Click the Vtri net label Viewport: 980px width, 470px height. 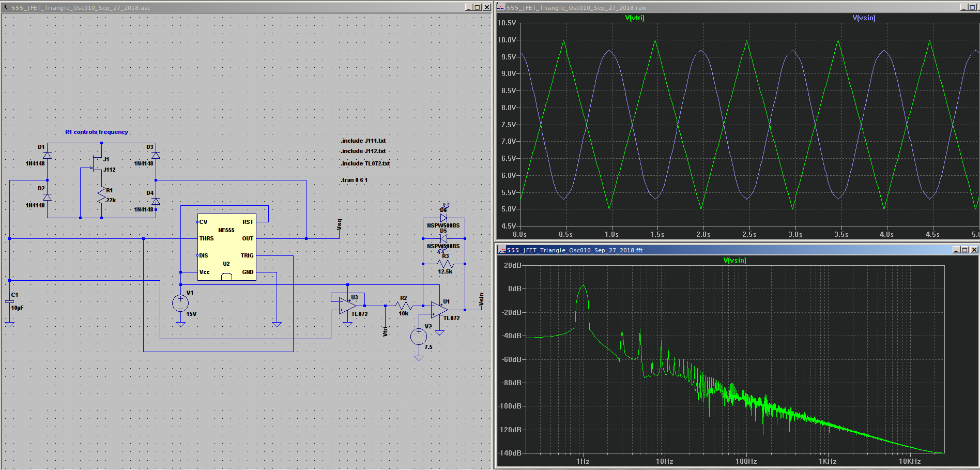(x=385, y=331)
